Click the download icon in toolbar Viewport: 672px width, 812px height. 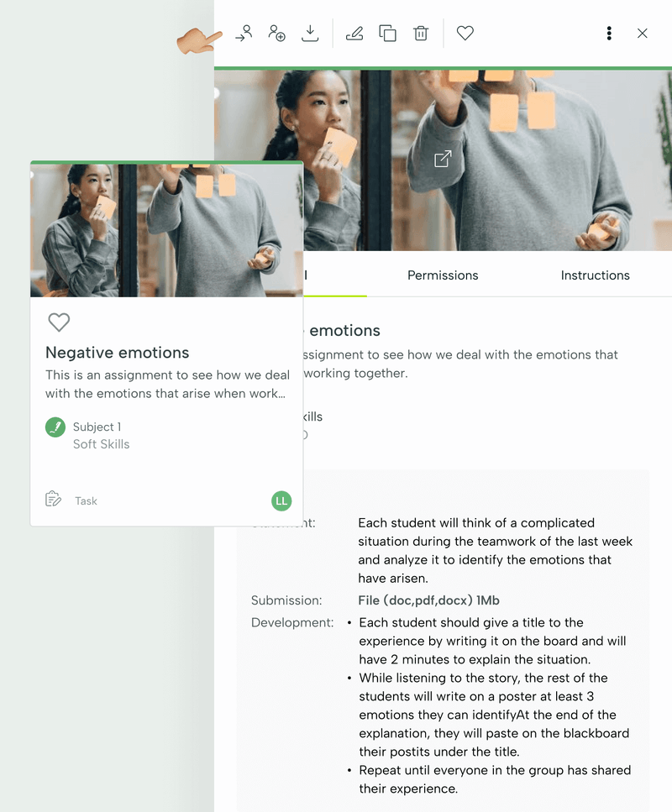point(310,33)
